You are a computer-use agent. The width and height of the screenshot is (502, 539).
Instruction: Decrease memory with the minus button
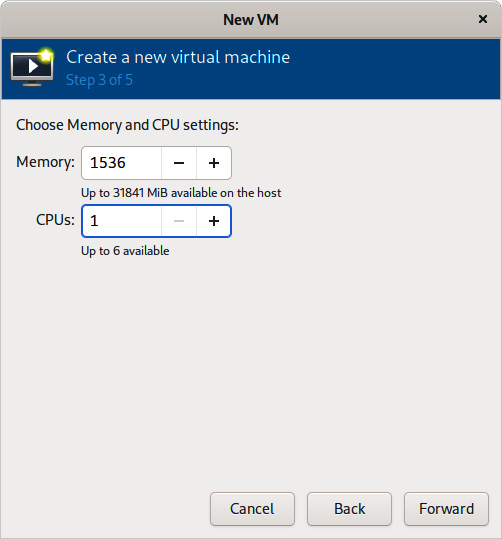click(179, 163)
